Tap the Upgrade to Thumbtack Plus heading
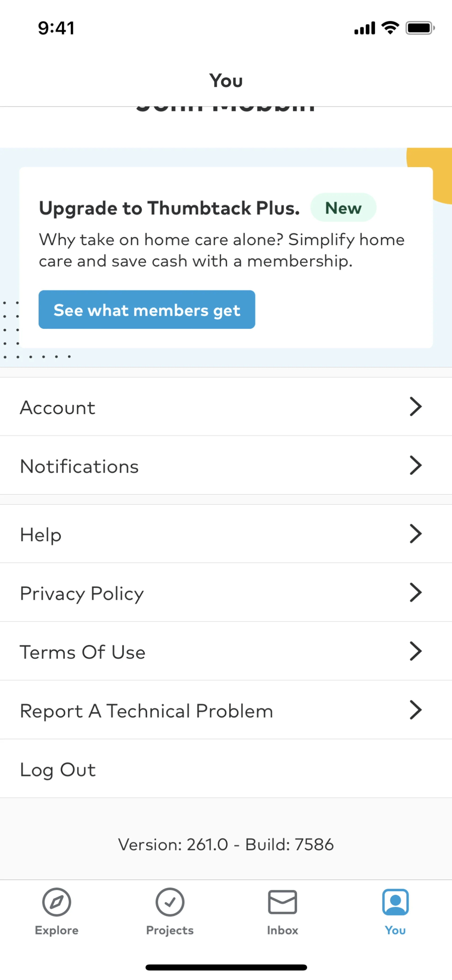This screenshot has width=452, height=980. click(x=169, y=208)
